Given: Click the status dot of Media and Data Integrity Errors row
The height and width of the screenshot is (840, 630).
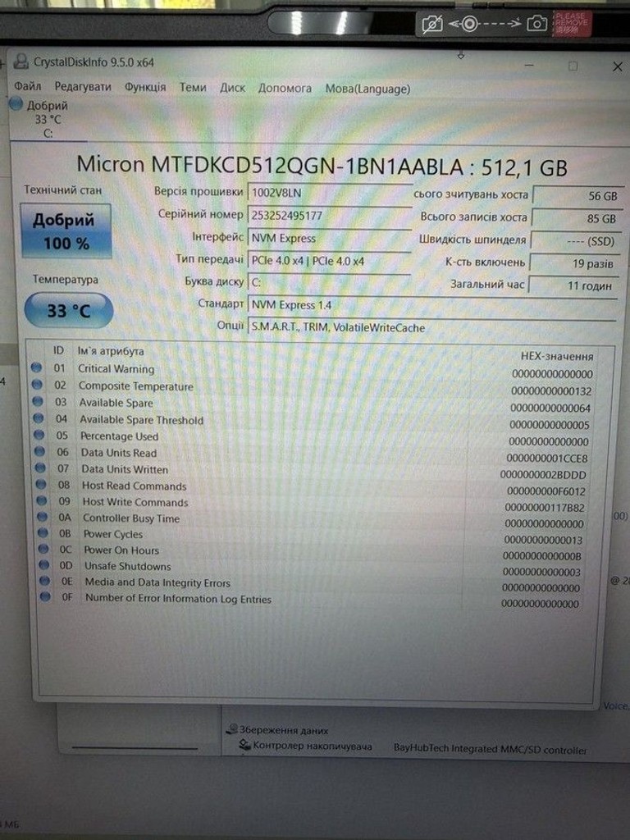Looking at the screenshot, I should pyautogui.click(x=45, y=581).
